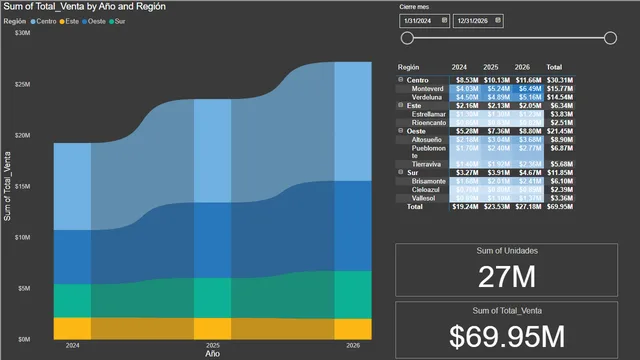
Task: Click Sur 2025 value $3.91M
Action: pyautogui.click(x=498, y=173)
